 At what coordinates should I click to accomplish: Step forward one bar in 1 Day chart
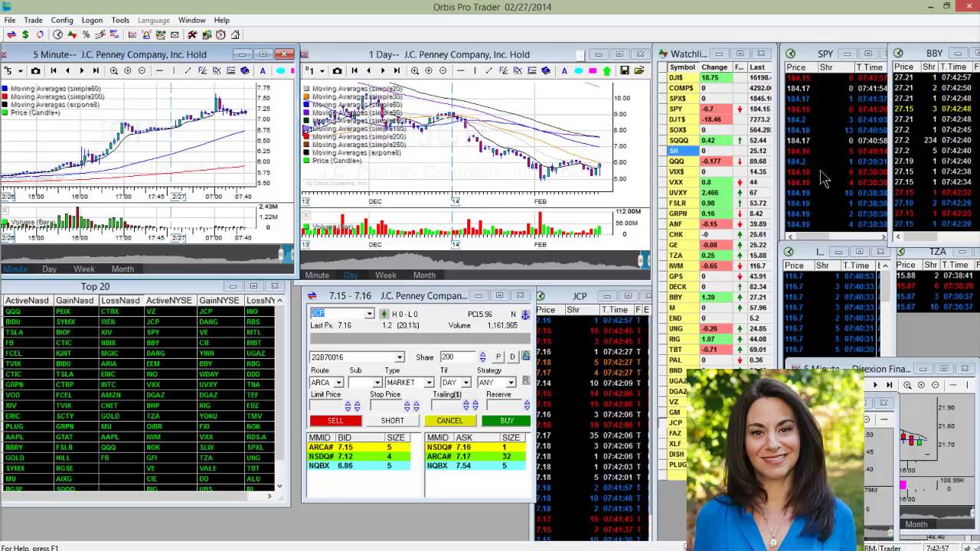(x=383, y=70)
